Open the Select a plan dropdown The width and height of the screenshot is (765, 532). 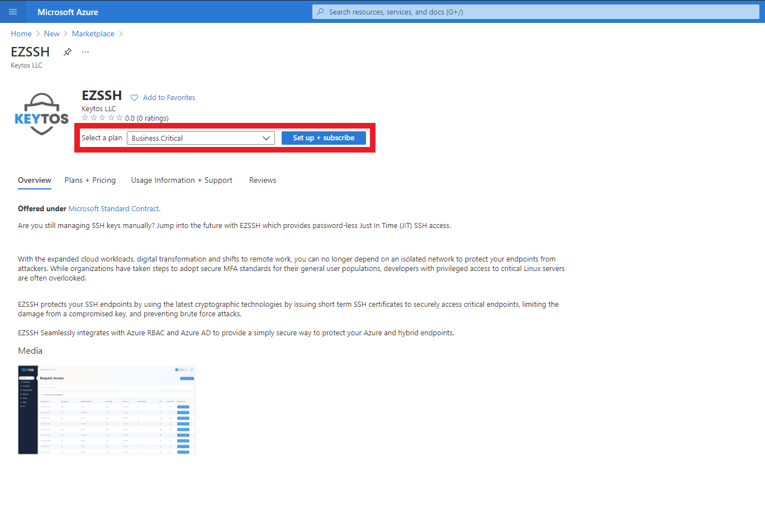[x=201, y=138]
